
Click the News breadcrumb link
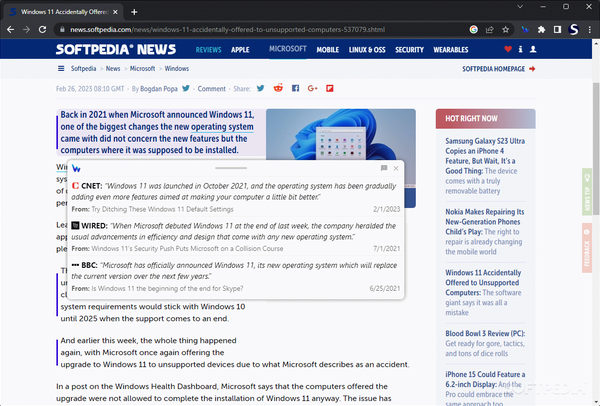click(113, 68)
